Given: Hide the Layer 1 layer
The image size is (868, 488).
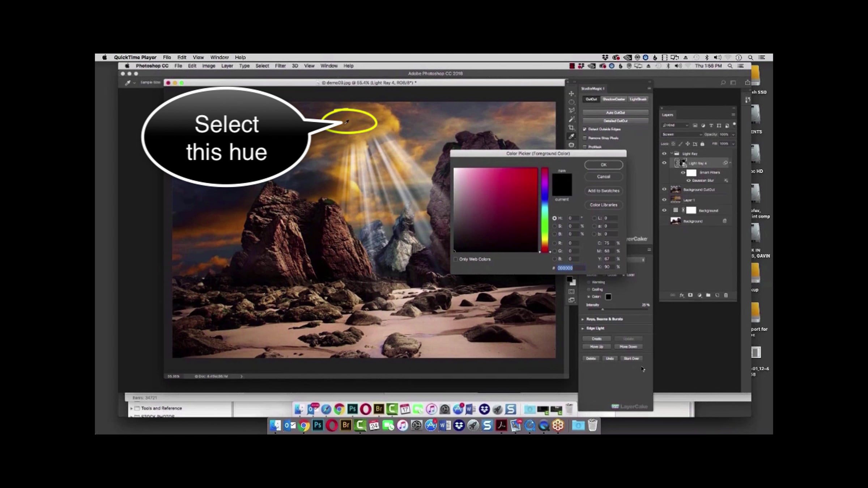Looking at the screenshot, I should pyautogui.click(x=664, y=200).
